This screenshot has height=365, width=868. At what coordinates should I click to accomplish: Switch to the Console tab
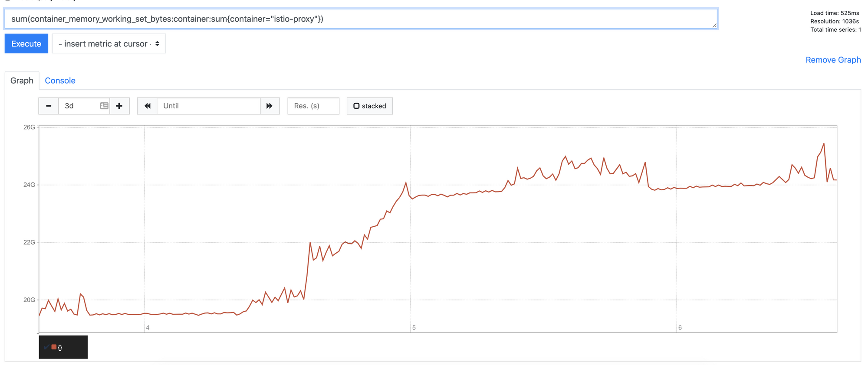pyautogui.click(x=60, y=81)
